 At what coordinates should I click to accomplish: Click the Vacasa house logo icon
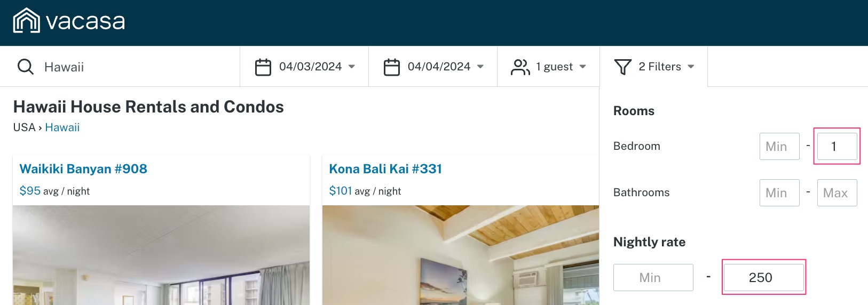26,20
